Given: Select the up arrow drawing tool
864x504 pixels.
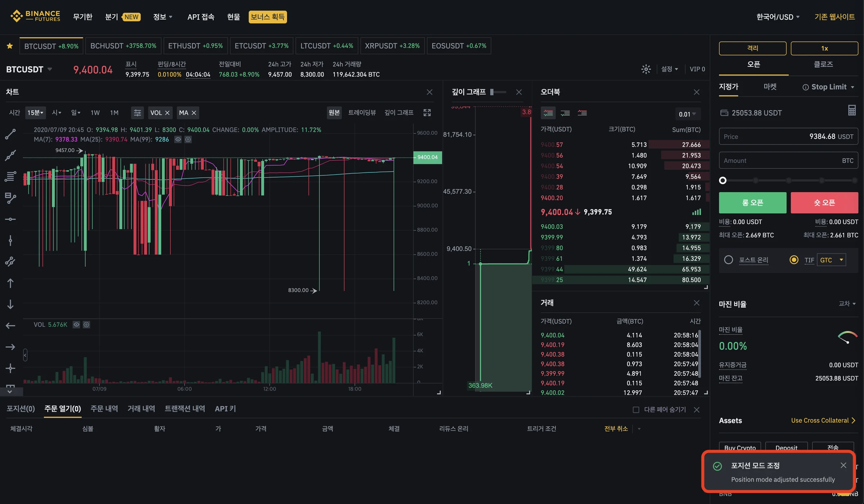Looking at the screenshot, I should point(10,283).
